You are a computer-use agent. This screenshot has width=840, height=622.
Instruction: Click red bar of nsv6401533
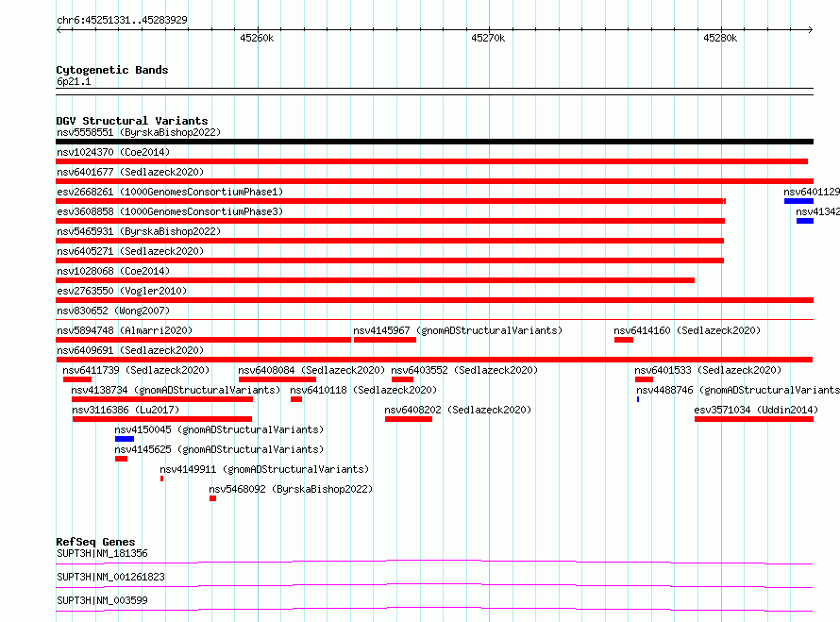644,379
